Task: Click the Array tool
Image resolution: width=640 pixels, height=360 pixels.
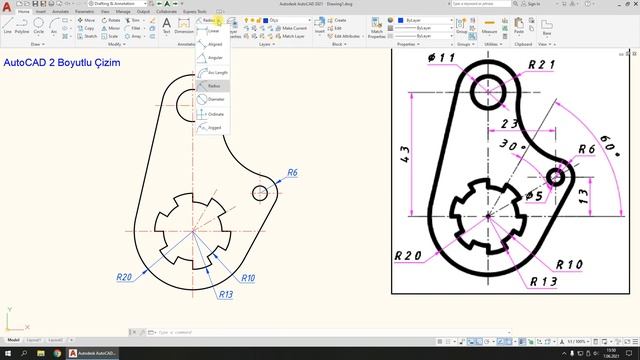Action: (133, 36)
